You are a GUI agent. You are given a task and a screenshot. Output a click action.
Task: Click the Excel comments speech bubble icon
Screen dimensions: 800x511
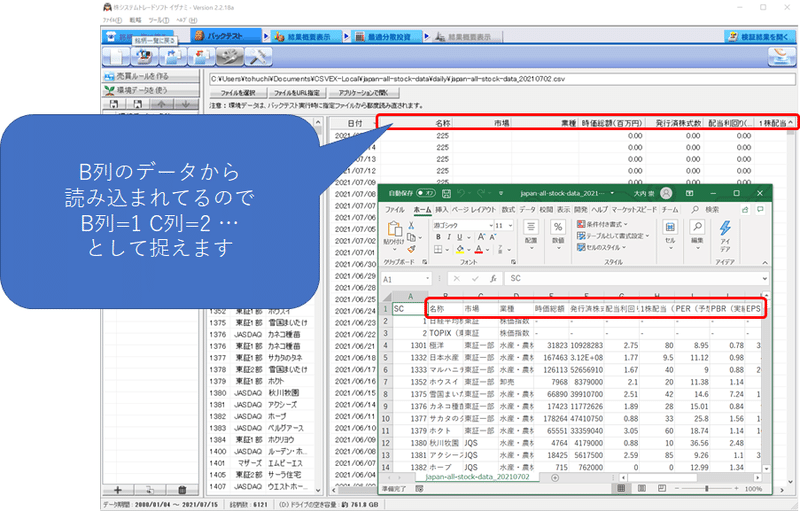[760, 210]
